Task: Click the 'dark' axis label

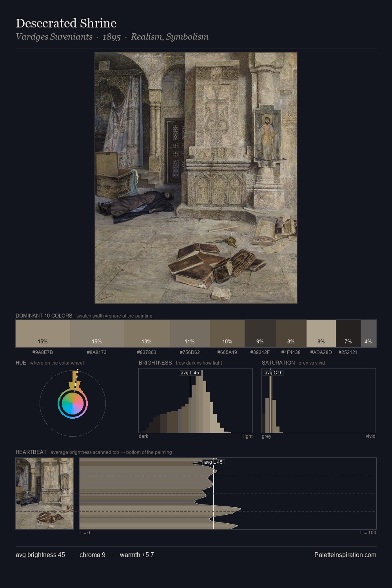Action: tap(143, 436)
